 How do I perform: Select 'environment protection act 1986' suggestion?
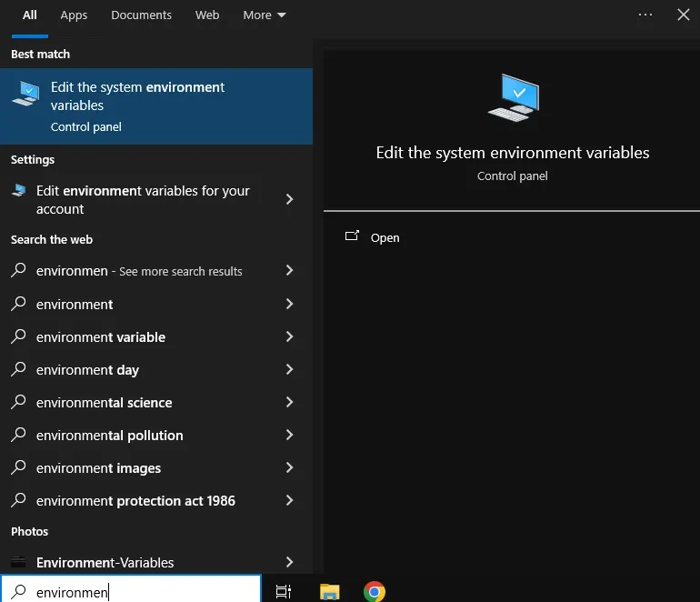coord(156,501)
